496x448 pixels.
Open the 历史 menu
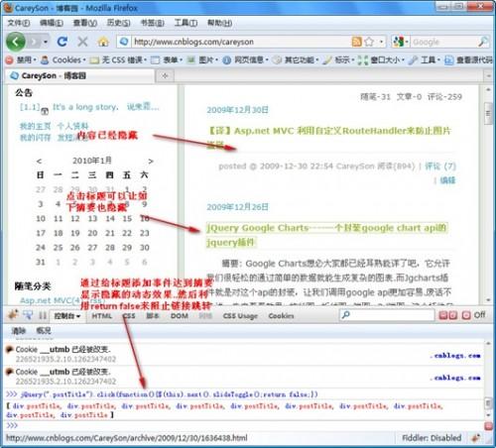pos(118,23)
